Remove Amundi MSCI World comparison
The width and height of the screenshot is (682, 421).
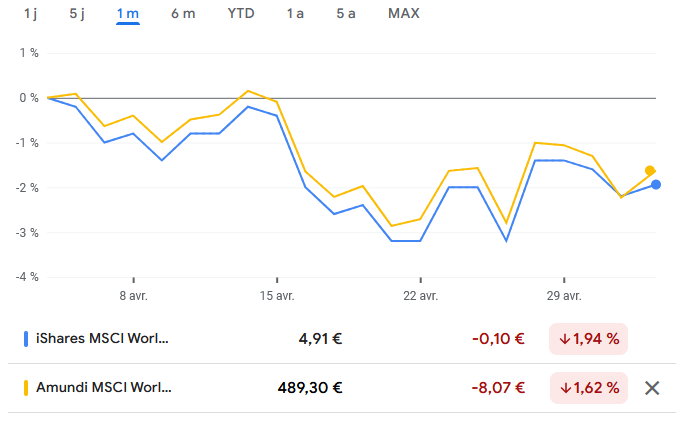click(652, 388)
